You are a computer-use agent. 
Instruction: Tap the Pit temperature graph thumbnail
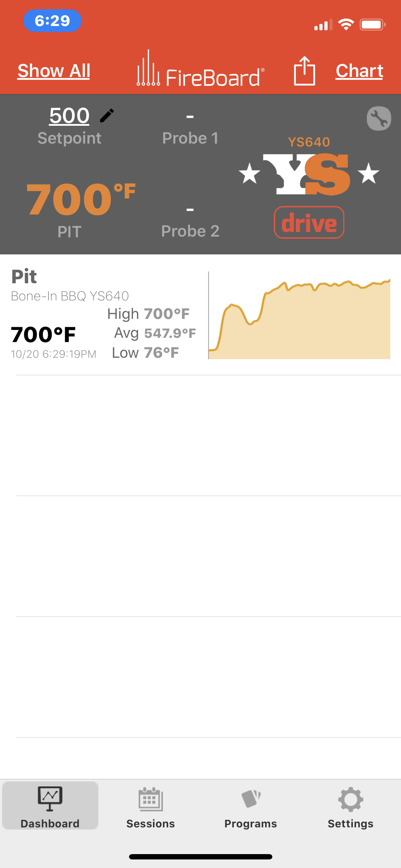pos(299,315)
